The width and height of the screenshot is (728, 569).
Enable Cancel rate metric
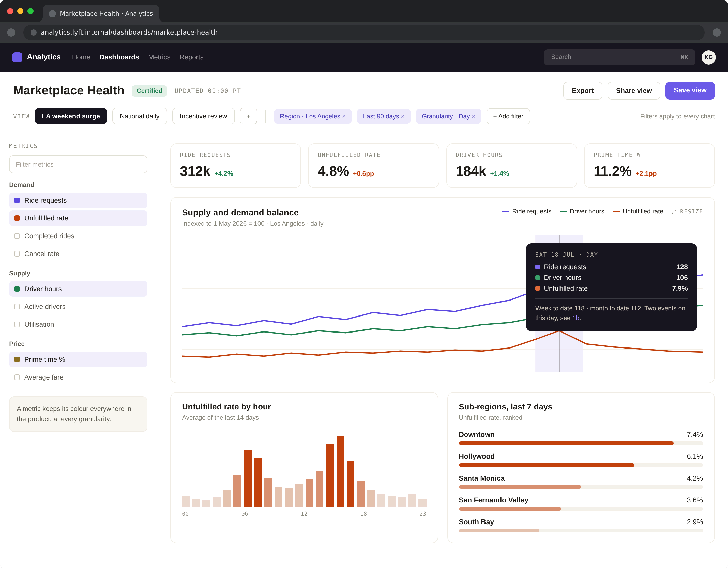point(78,254)
